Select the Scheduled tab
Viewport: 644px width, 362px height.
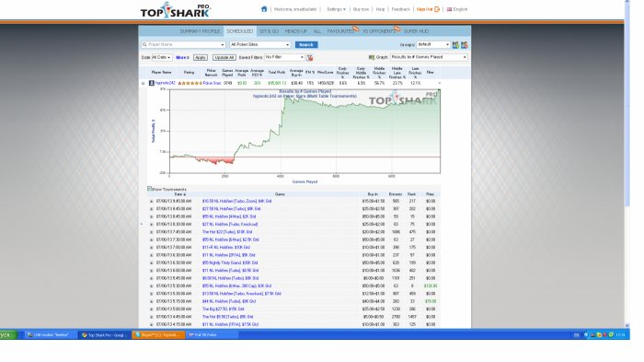pos(240,31)
